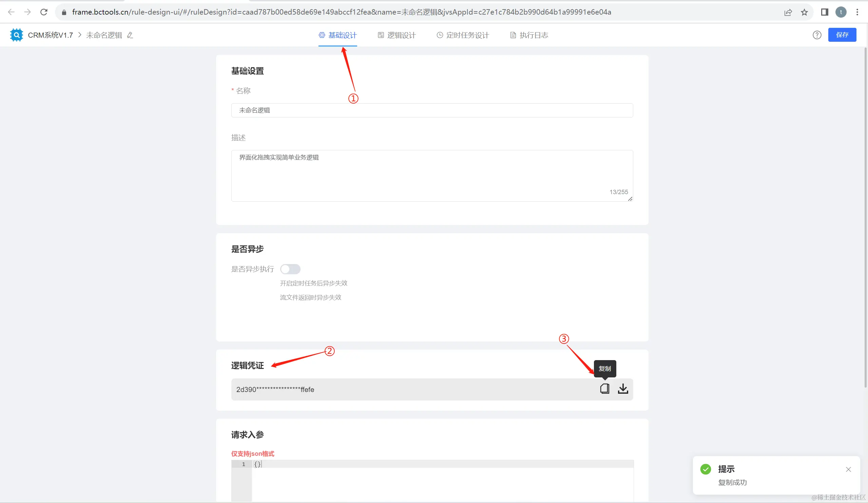
Task: Click into the 描述 textarea
Action: tap(432, 175)
